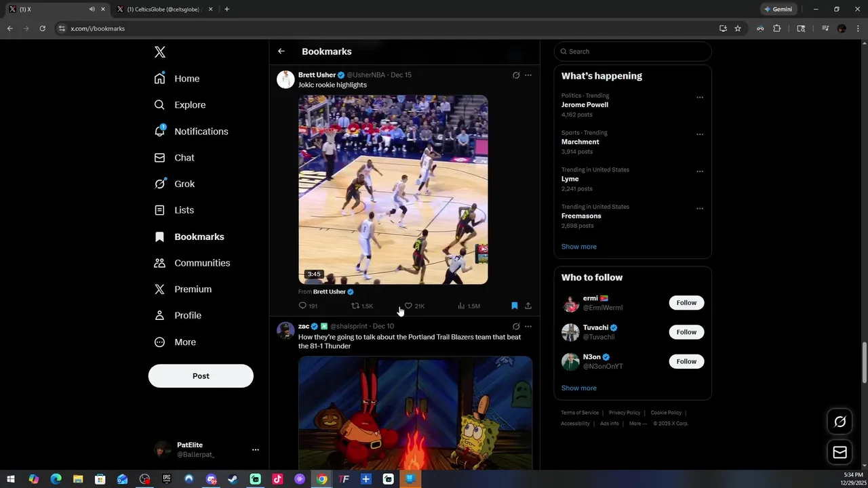Viewport: 868px width, 488px height.
Task: Click From Brett Usher link under video
Action: tap(326, 291)
